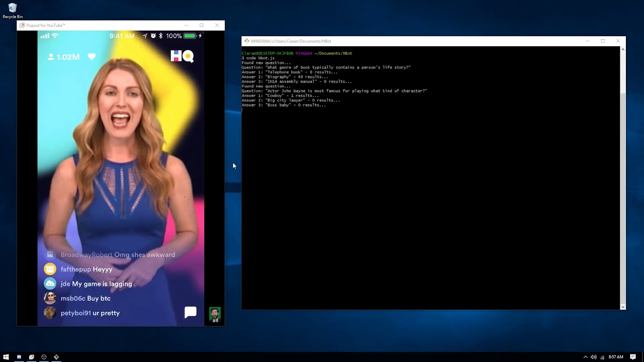Minimize the MINGW64 terminal window
The height and width of the screenshot is (362, 644).
(x=587, y=41)
